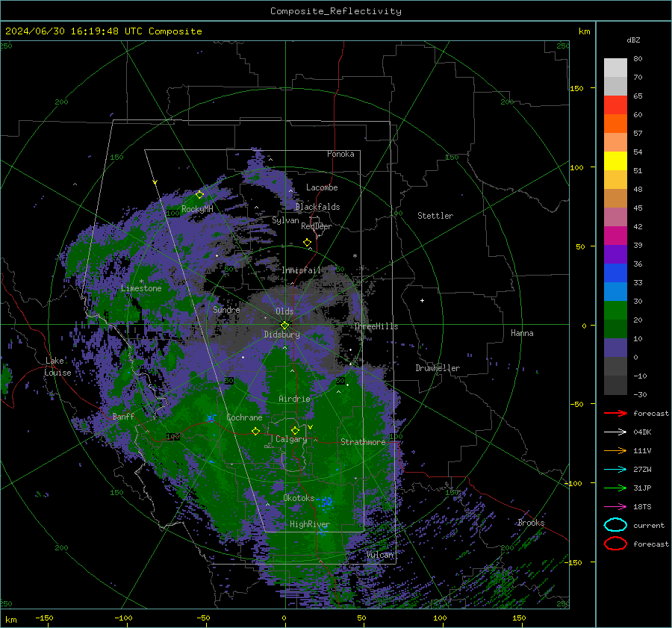Click the yellow diamond marker near Cochrane

coord(256,431)
